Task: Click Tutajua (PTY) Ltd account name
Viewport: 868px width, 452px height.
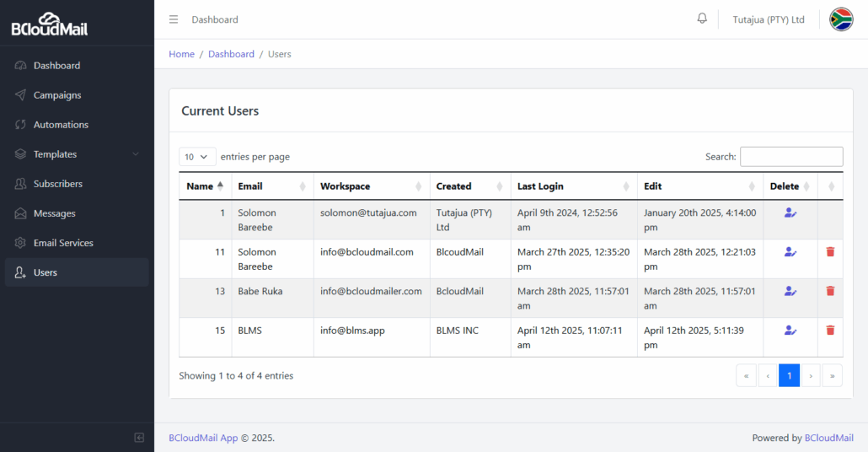Action: (769, 19)
